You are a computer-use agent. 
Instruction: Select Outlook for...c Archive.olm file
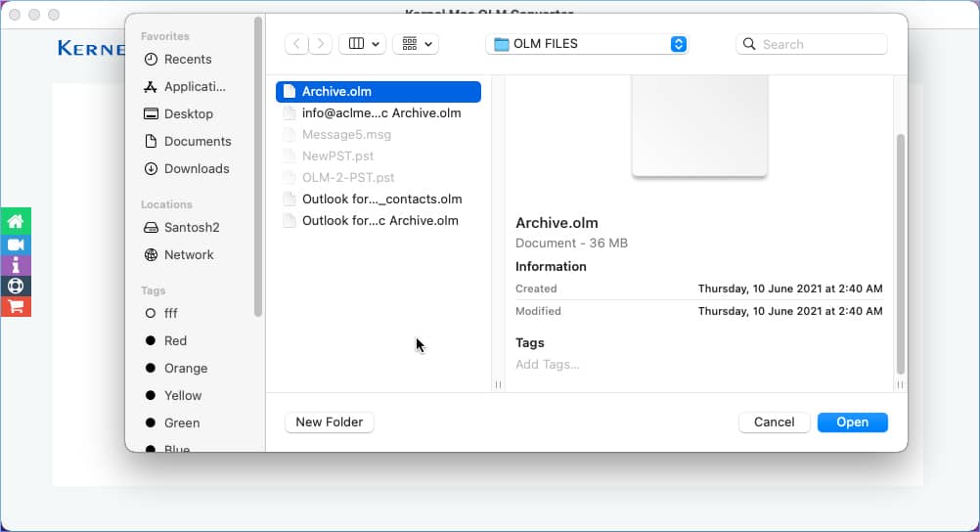click(x=379, y=221)
